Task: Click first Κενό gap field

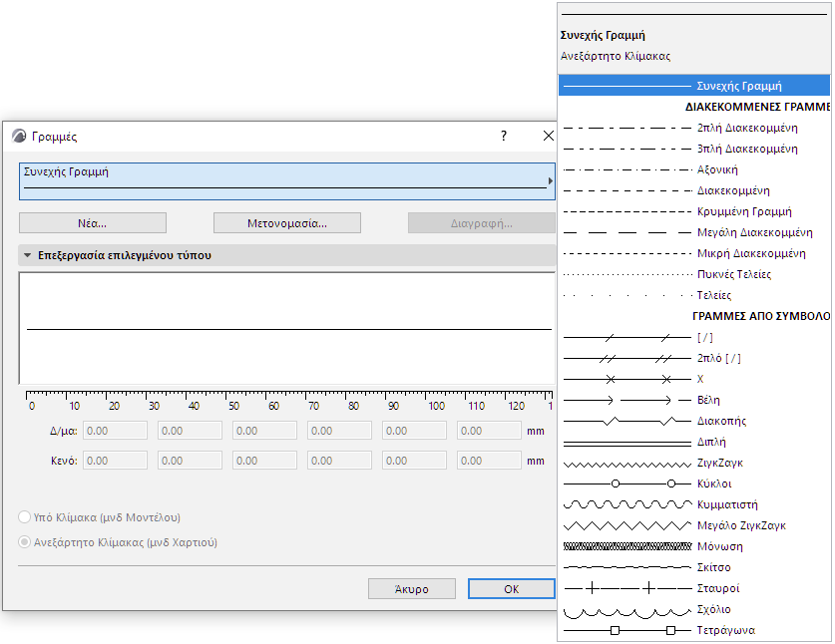Action: [115, 461]
